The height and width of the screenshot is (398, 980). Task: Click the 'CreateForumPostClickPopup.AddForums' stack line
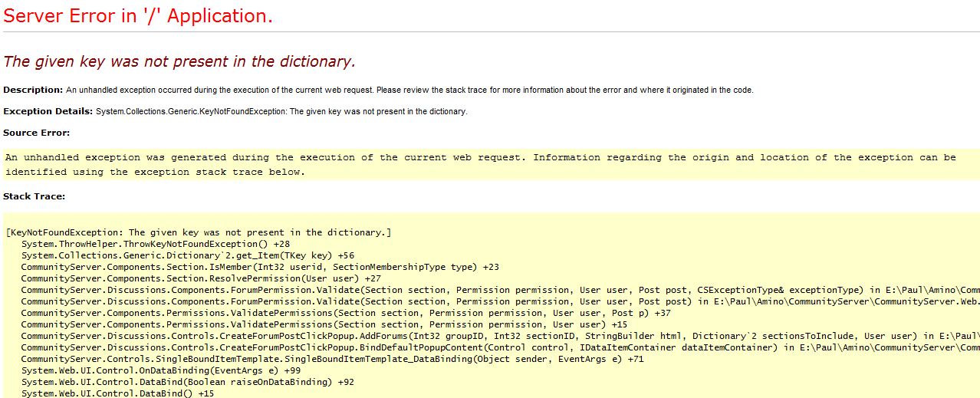[500, 336]
